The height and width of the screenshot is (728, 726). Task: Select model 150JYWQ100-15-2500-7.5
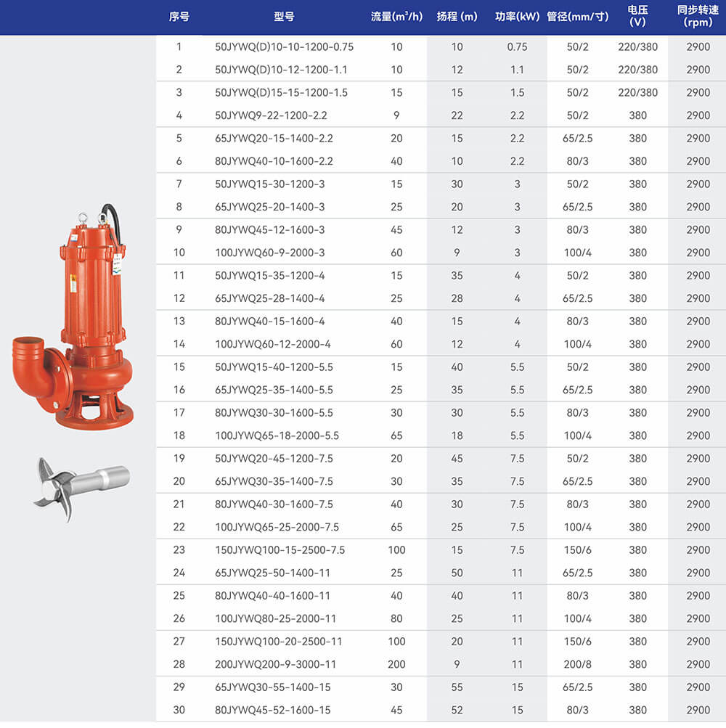click(280, 549)
